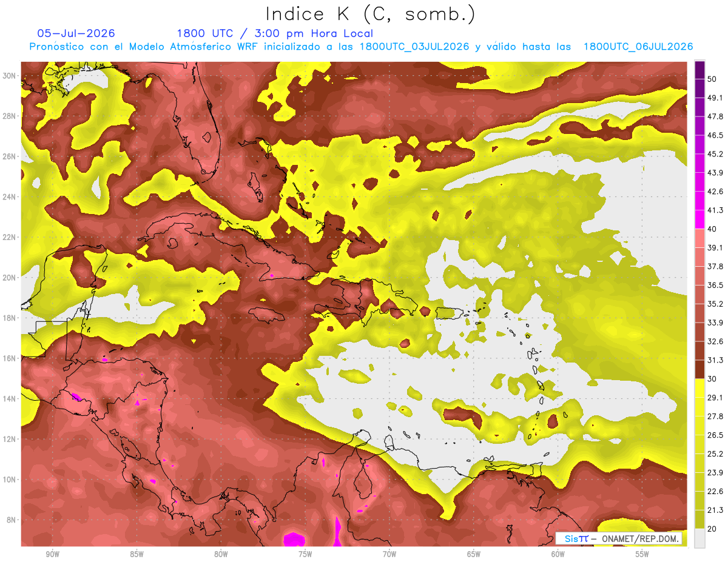The image size is (728, 562).
Task: Click the bright magenta swatch between 40 and 41.3
Action: [x=699, y=219]
